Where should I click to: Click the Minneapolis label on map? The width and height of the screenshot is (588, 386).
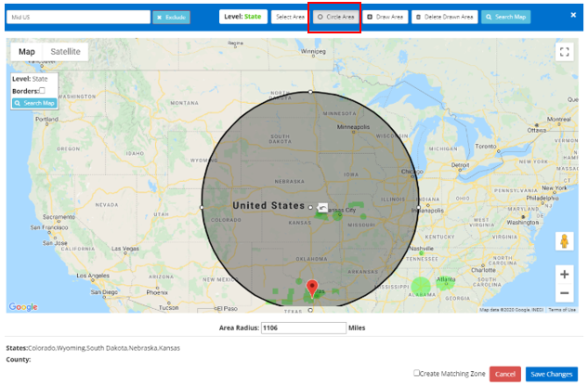pyautogui.click(x=353, y=127)
